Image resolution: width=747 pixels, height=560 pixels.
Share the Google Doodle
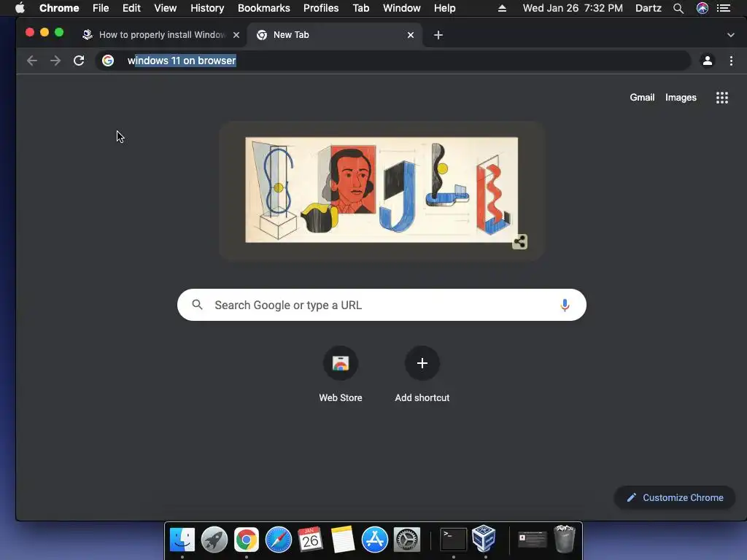(x=519, y=242)
